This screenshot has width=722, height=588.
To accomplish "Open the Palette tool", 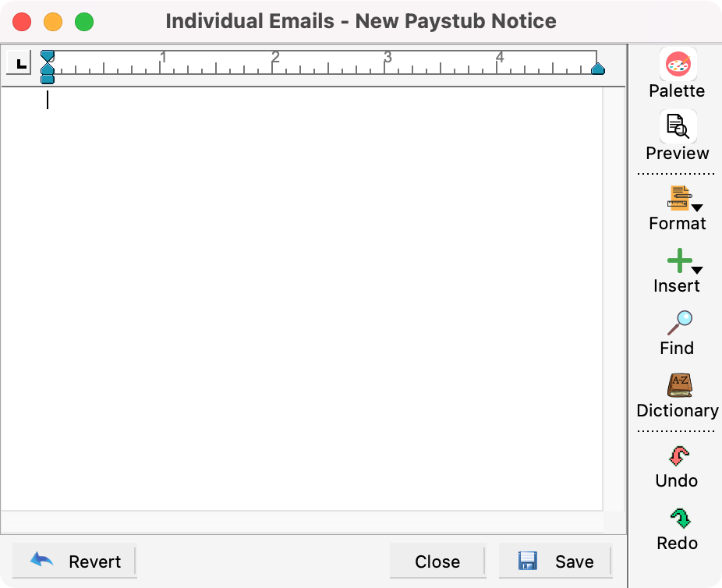I will 677,66.
